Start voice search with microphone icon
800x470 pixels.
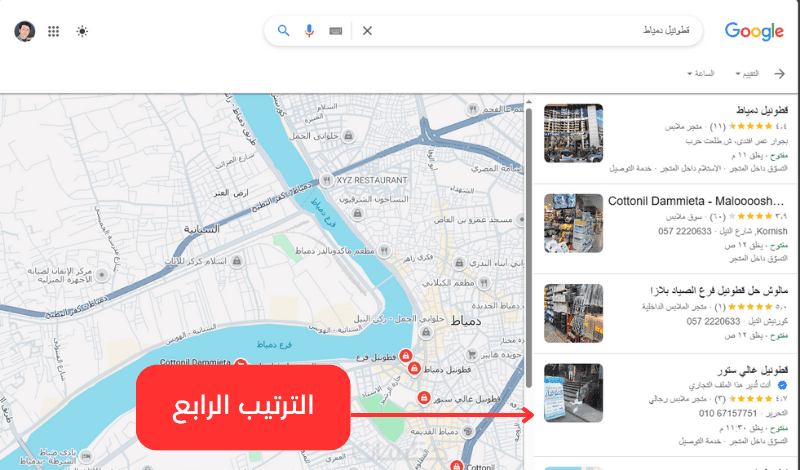(309, 31)
